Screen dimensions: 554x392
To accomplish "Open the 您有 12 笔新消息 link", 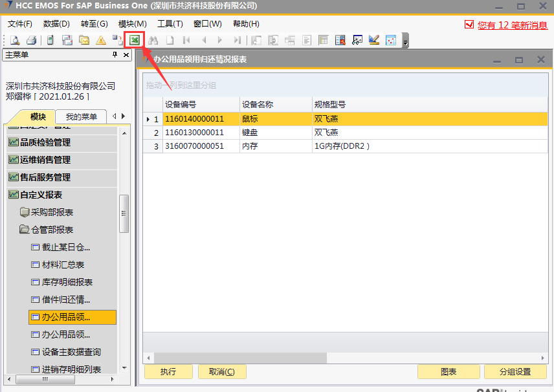I will click(x=513, y=25).
